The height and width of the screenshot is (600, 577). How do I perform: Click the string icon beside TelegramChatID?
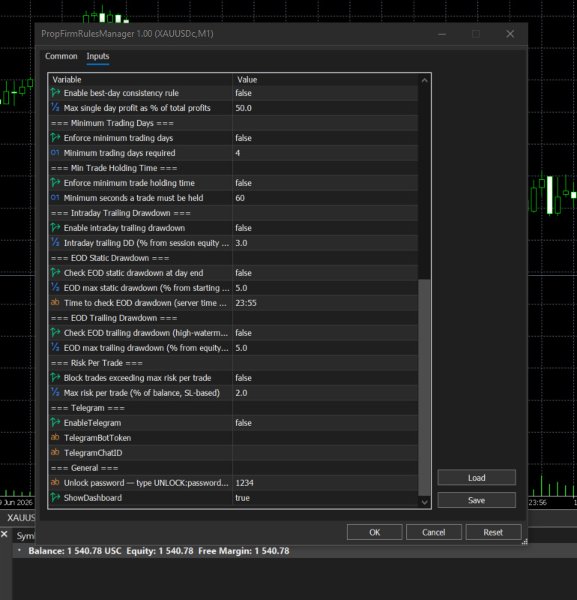coord(55,452)
